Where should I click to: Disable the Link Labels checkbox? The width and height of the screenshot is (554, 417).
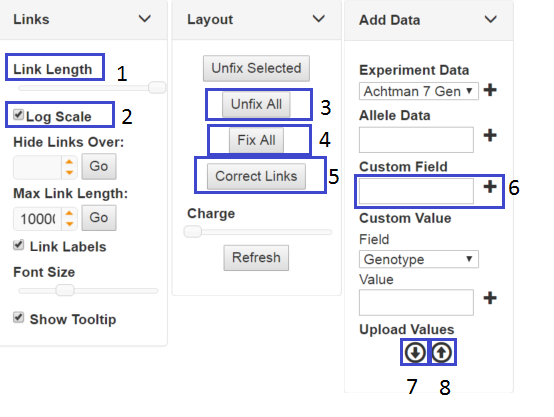[18, 245]
